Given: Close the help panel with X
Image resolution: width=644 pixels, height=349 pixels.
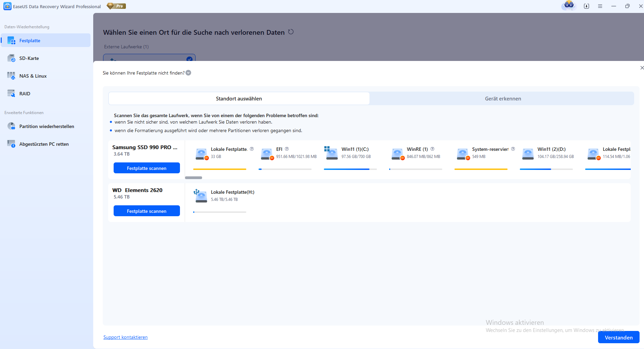Looking at the screenshot, I should [x=642, y=68].
